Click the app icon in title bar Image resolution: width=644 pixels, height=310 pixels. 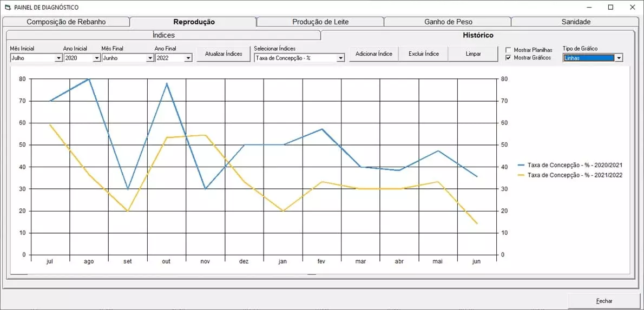(7, 8)
